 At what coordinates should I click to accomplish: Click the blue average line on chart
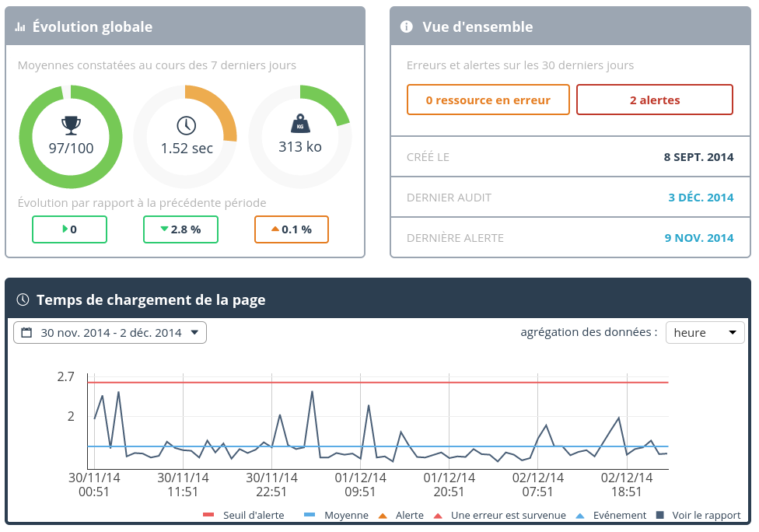[x=378, y=446]
